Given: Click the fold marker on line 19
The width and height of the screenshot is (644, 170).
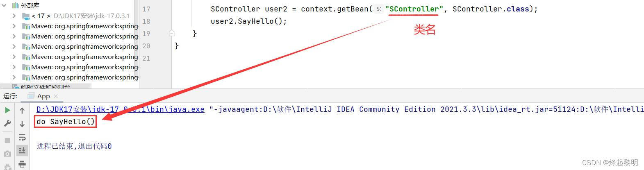Looking at the screenshot, I should [x=172, y=33].
